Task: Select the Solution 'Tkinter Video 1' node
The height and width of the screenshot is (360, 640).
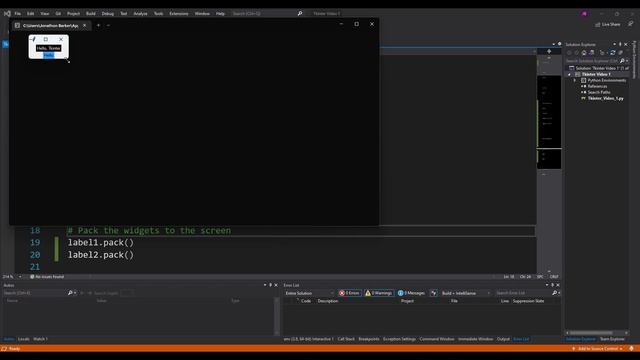Action: (x=599, y=68)
